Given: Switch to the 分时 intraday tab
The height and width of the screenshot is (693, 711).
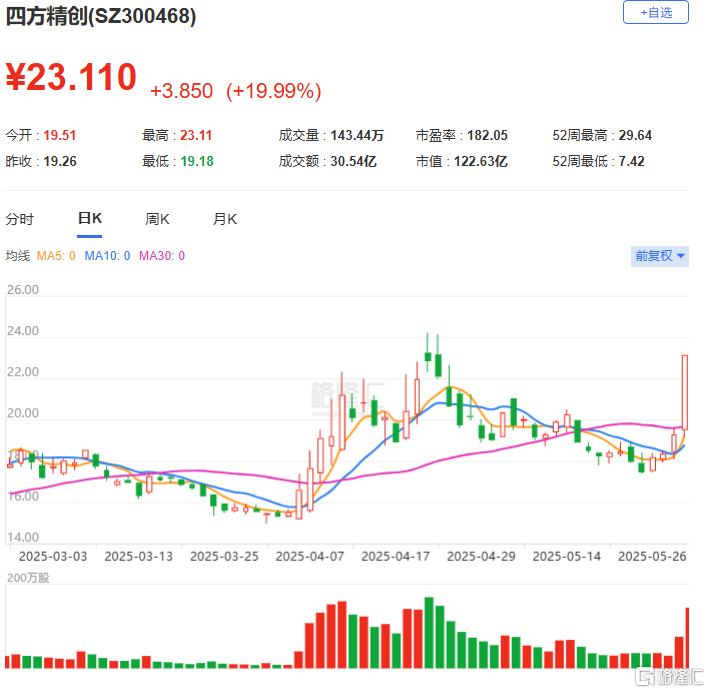Looking at the screenshot, I should click(x=19, y=220).
